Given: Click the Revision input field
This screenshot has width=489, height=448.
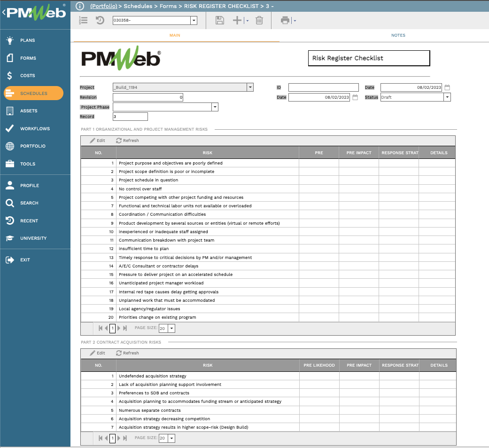Looking at the screenshot, I should [148, 97].
